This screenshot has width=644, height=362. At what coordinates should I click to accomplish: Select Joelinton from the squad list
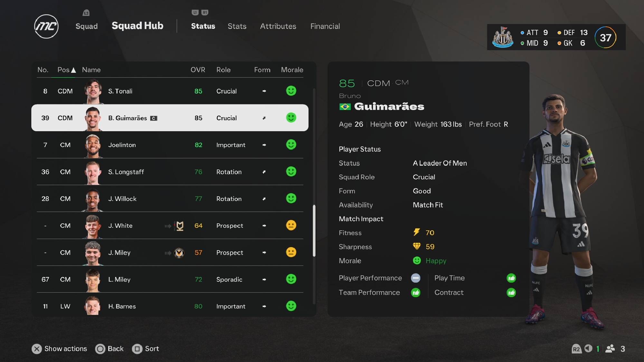[169, 145]
